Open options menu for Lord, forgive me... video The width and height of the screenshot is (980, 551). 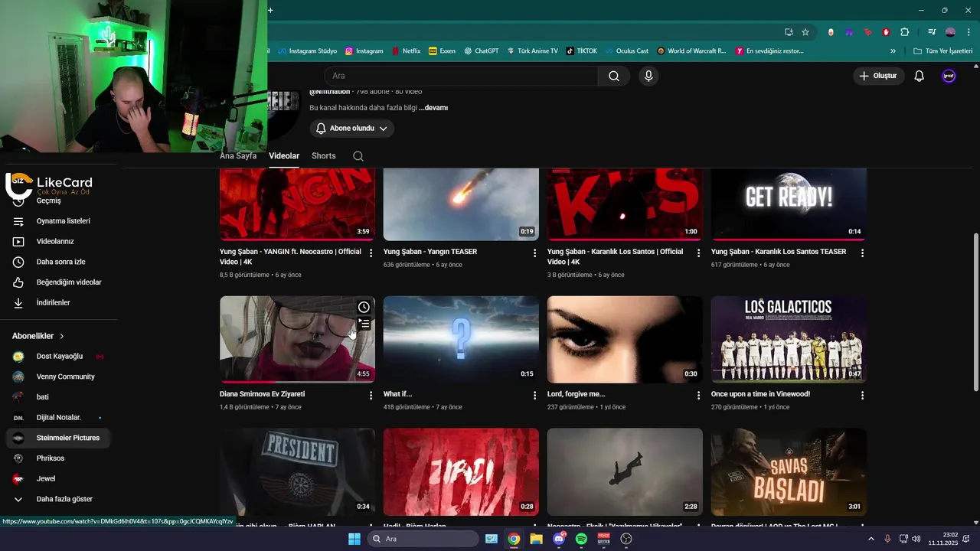coord(699,396)
